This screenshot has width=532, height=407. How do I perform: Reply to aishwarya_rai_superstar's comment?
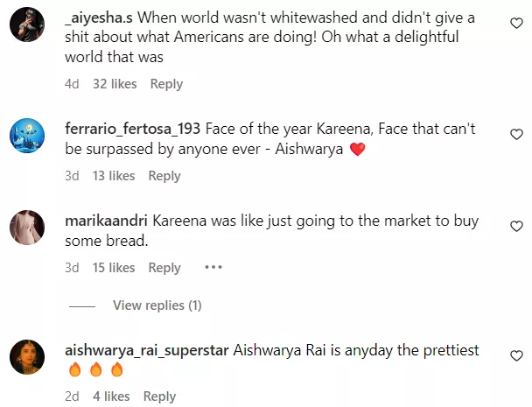pos(159,396)
